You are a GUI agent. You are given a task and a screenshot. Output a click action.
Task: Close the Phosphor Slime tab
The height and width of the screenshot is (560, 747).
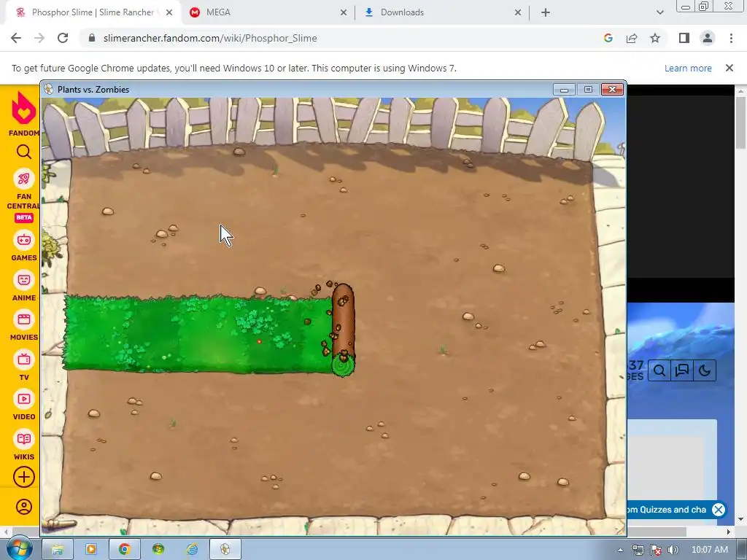click(169, 12)
